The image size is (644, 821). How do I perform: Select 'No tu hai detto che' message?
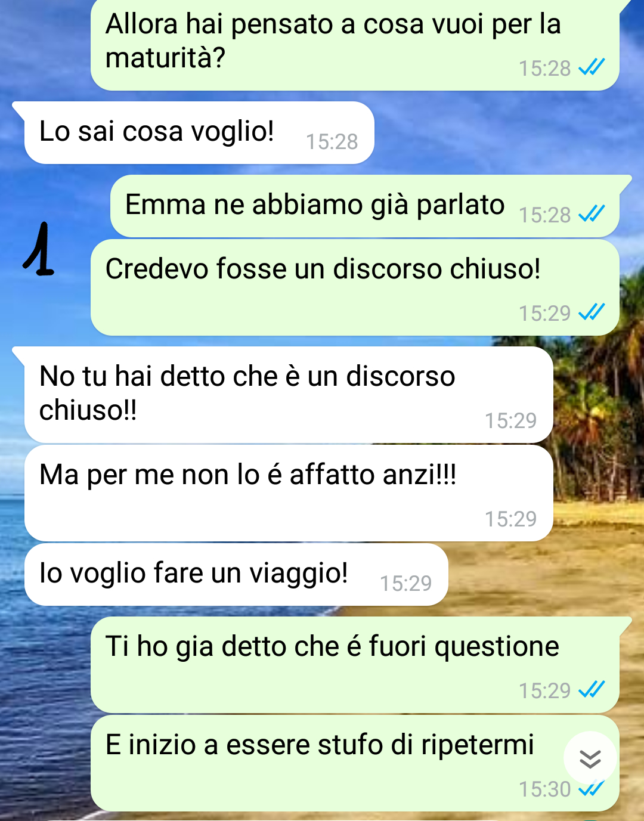[x=289, y=395]
